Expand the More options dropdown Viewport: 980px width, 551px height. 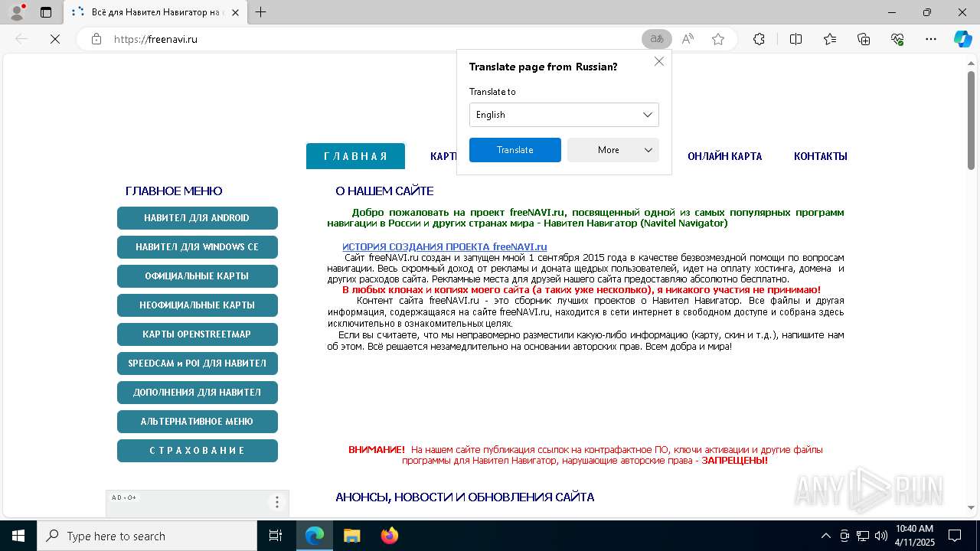(x=613, y=150)
